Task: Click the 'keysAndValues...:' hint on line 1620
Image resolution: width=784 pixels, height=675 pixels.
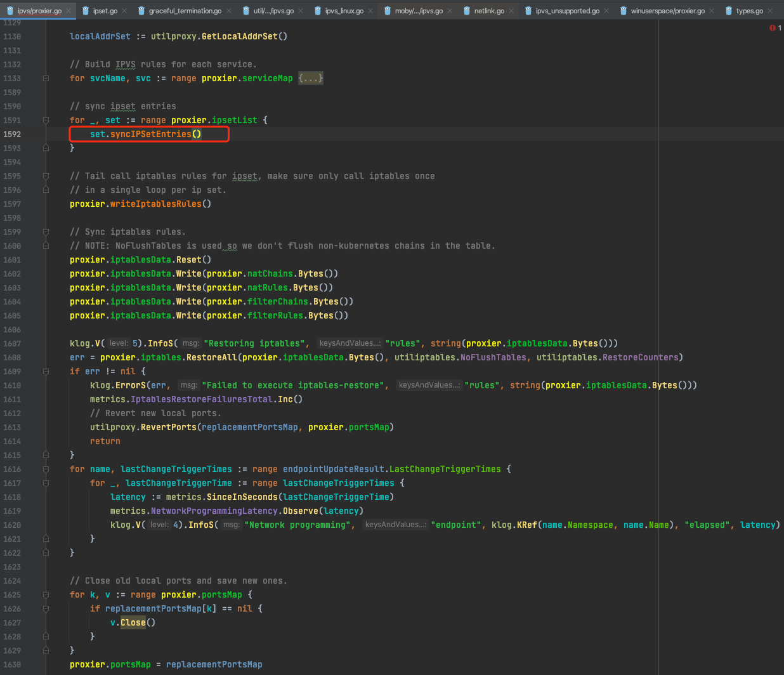Action: (x=396, y=525)
